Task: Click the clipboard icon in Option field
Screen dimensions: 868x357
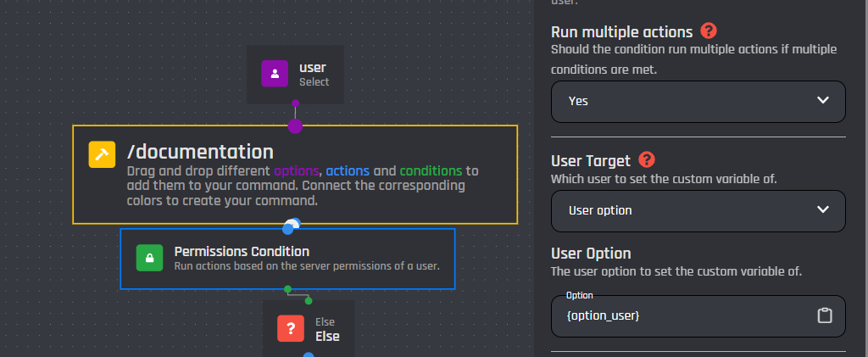Action: point(824,315)
